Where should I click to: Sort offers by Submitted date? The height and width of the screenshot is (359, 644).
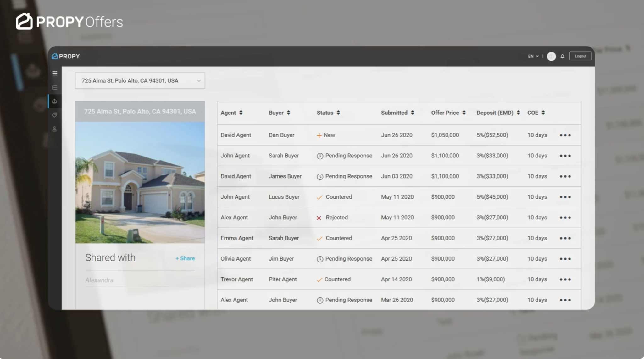397,113
